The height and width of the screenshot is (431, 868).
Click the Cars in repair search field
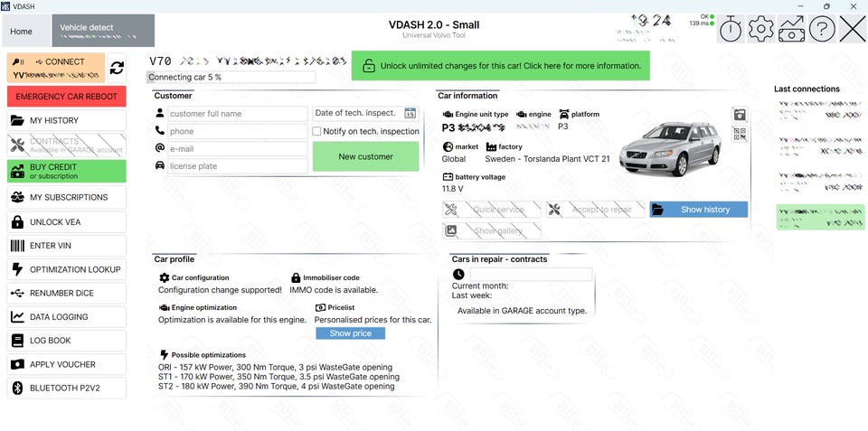[x=531, y=274]
